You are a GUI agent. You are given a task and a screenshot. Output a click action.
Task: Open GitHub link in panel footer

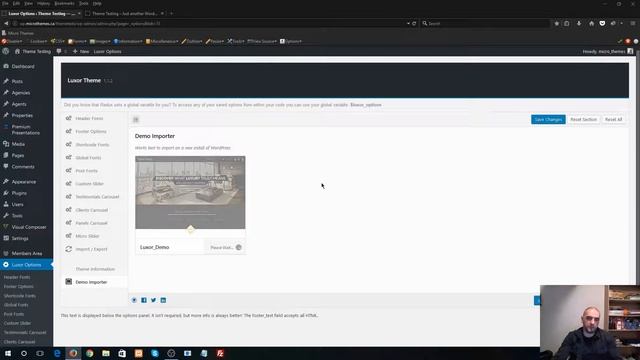pos(134,300)
